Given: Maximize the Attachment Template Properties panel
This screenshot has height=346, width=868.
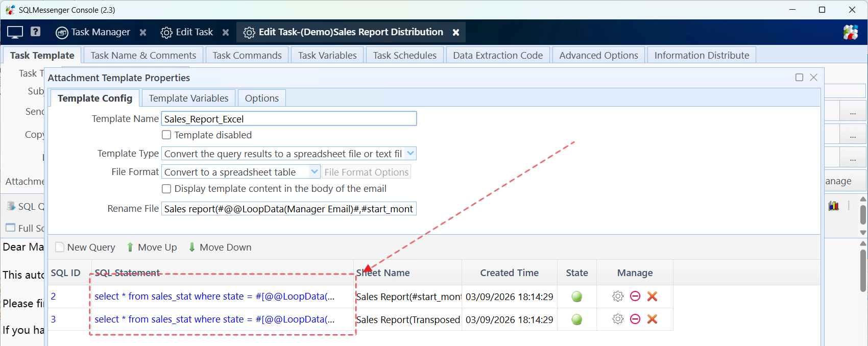Looking at the screenshot, I should (x=799, y=78).
